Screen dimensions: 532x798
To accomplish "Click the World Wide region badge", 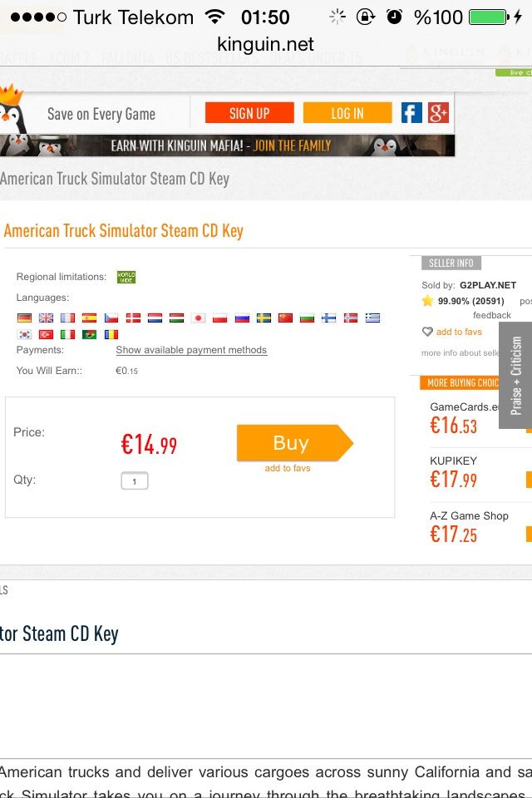I will tap(126, 277).
